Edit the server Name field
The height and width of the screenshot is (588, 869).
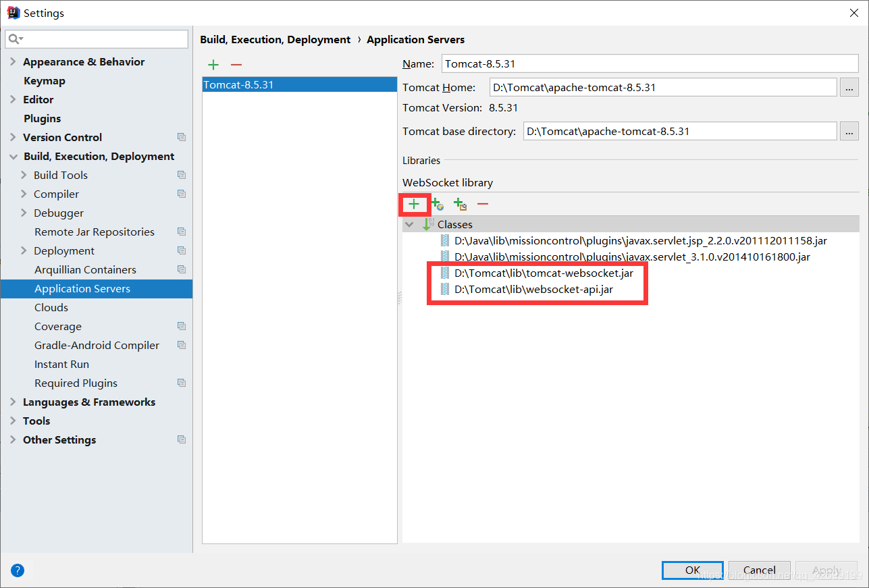[650, 63]
